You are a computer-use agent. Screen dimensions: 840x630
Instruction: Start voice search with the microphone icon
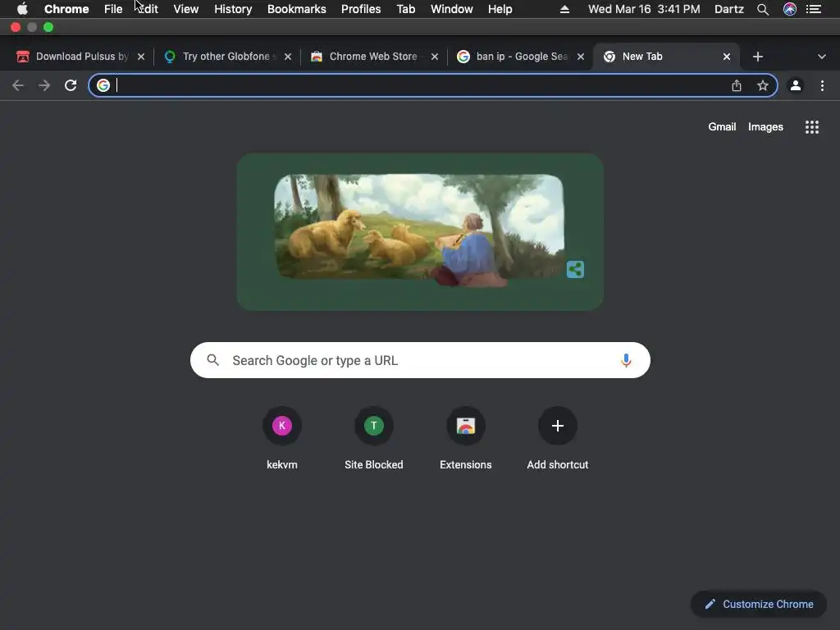[x=626, y=361]
